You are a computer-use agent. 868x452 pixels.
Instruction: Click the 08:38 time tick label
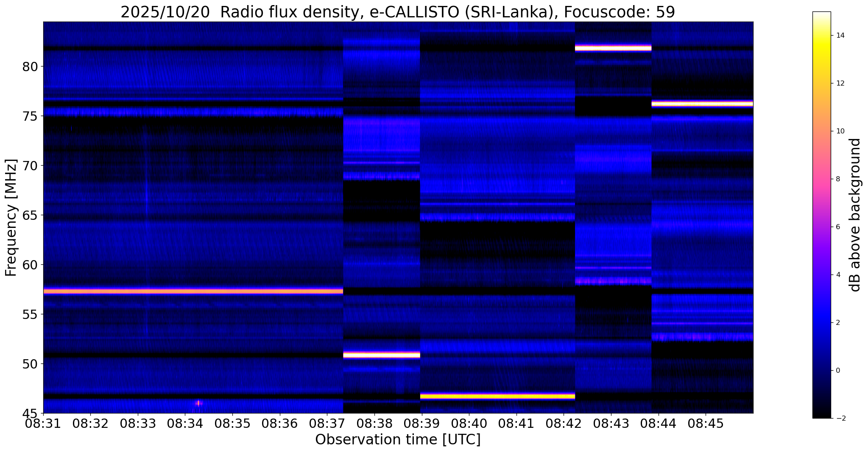tap(374, 423)
